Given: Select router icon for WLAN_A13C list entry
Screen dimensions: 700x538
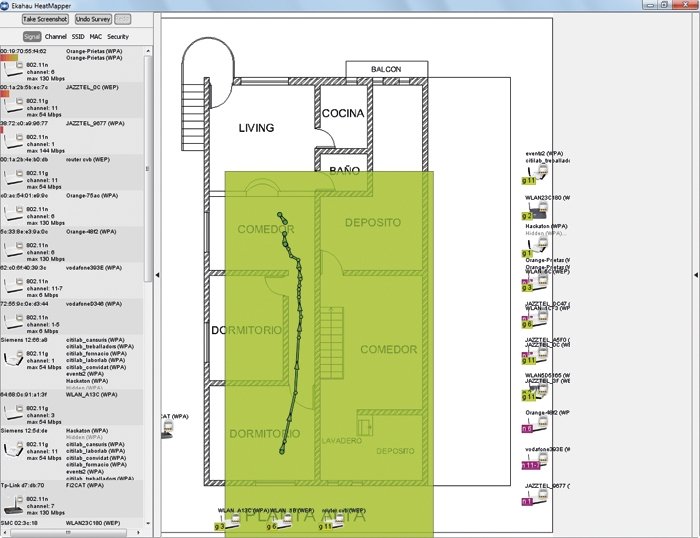Looking at the screenshot, I should coord(12,414).
